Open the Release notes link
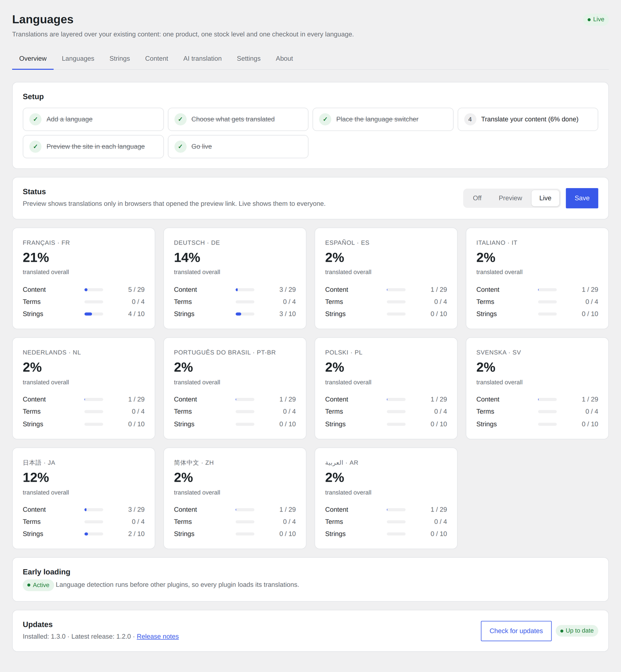This screenshot has height=672, width=621. pos(157,637)
